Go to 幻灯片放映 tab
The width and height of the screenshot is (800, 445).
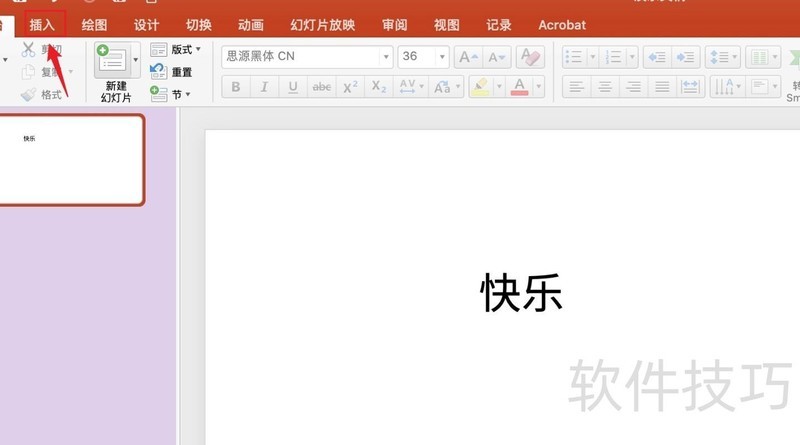pyautogui.click(x=322, y=24)
